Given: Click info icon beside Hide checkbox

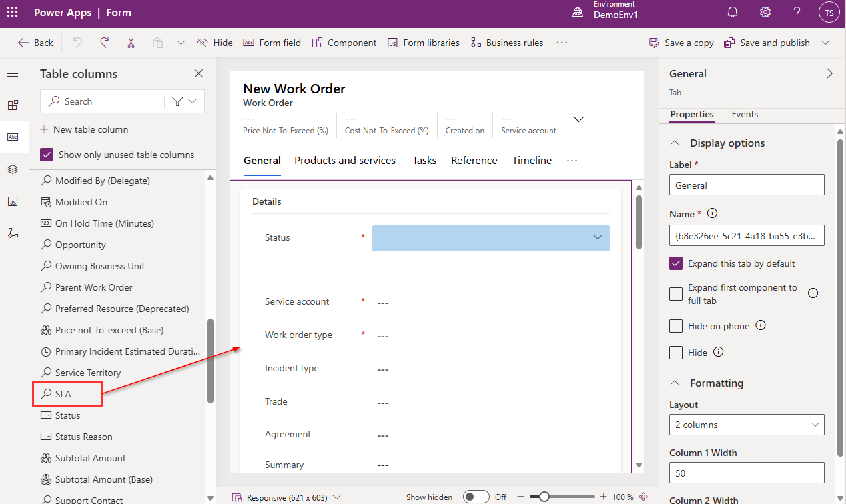Looking at the screenshot, I should [x=718, y=351].
